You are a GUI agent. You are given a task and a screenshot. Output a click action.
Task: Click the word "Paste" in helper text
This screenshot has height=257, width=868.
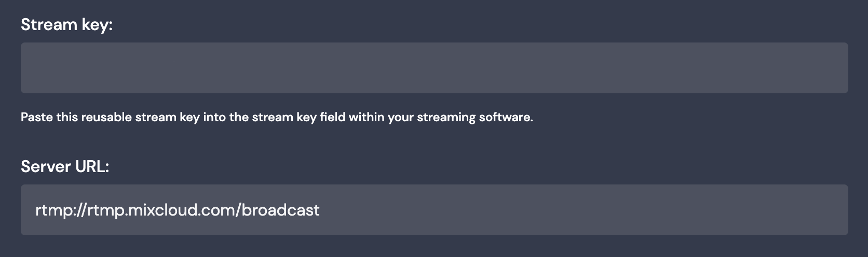point(37,117)
